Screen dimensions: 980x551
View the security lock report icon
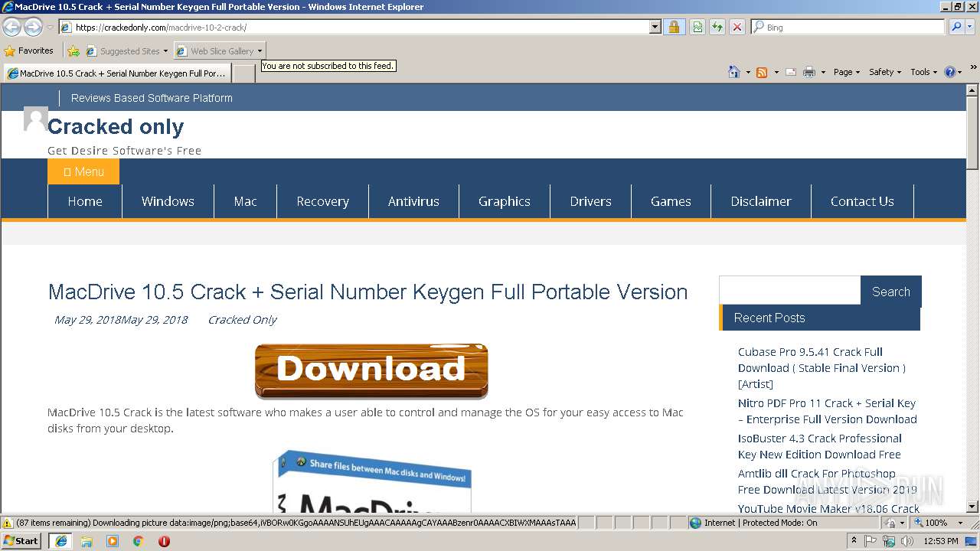coord(674,27)
